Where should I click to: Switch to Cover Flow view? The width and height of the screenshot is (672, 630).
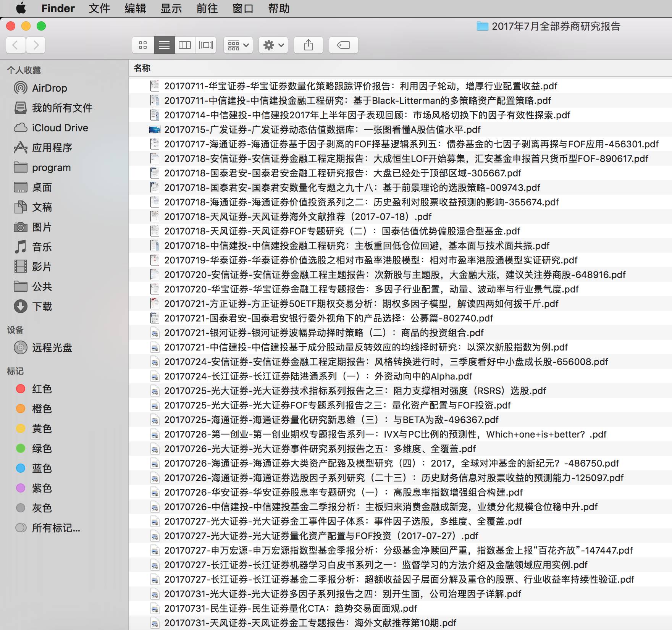coord(206,45)
